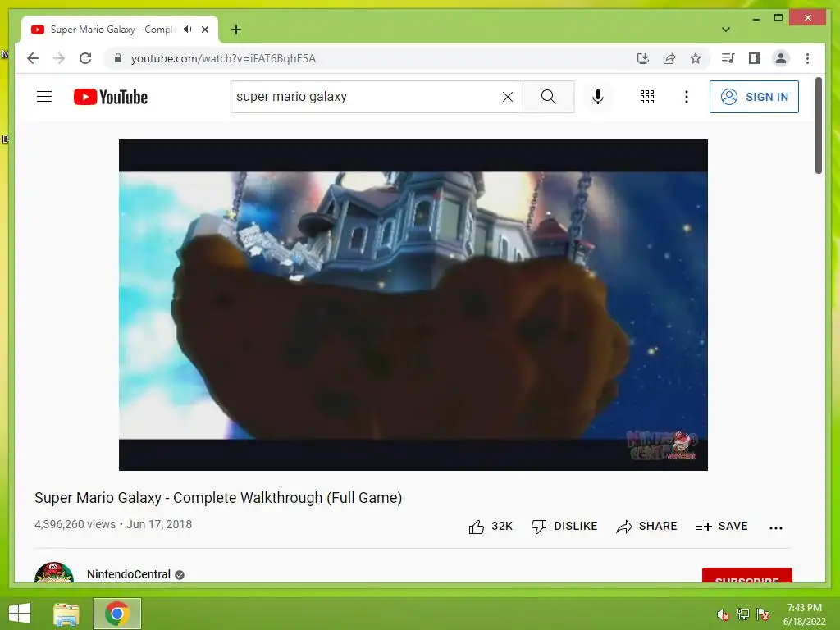This screenshot has width=840, height=630.
Task: Click the browser forward arrow
Action: click(x=59, y=58)
